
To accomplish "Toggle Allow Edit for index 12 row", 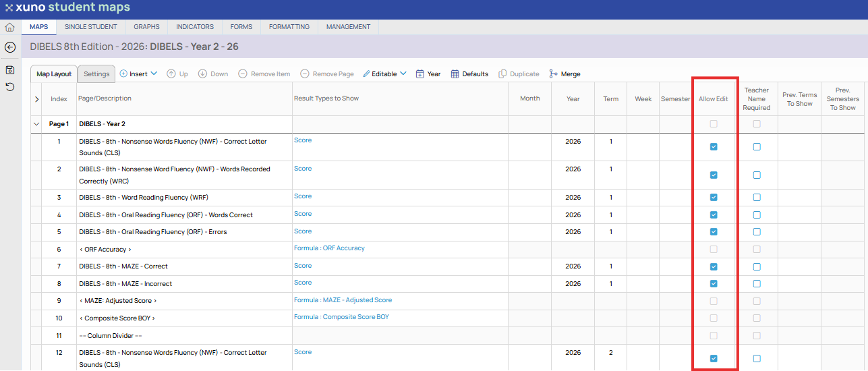I will pos(714,358).
